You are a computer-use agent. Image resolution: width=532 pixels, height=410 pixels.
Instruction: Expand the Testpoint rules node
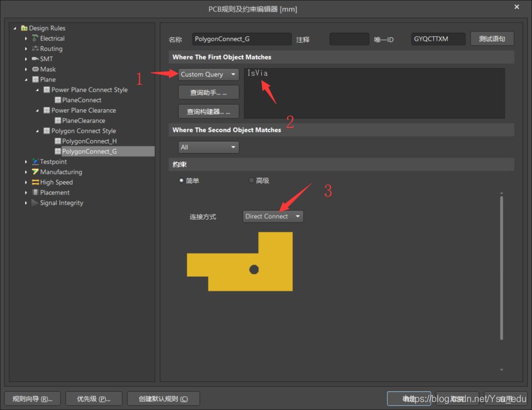click(x=26, y=162)
